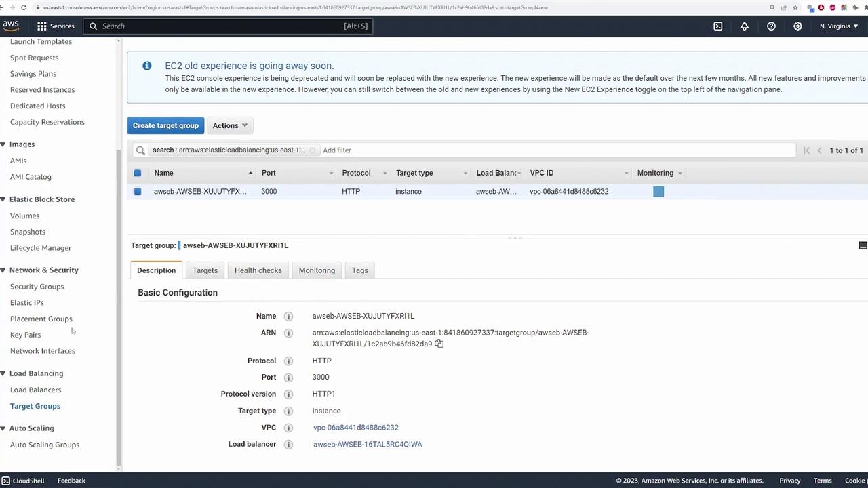Viewport: 868px width, 488px height.
Task: Open the VPC ID column dropdown arrow
Action: (x=626, y=174)
